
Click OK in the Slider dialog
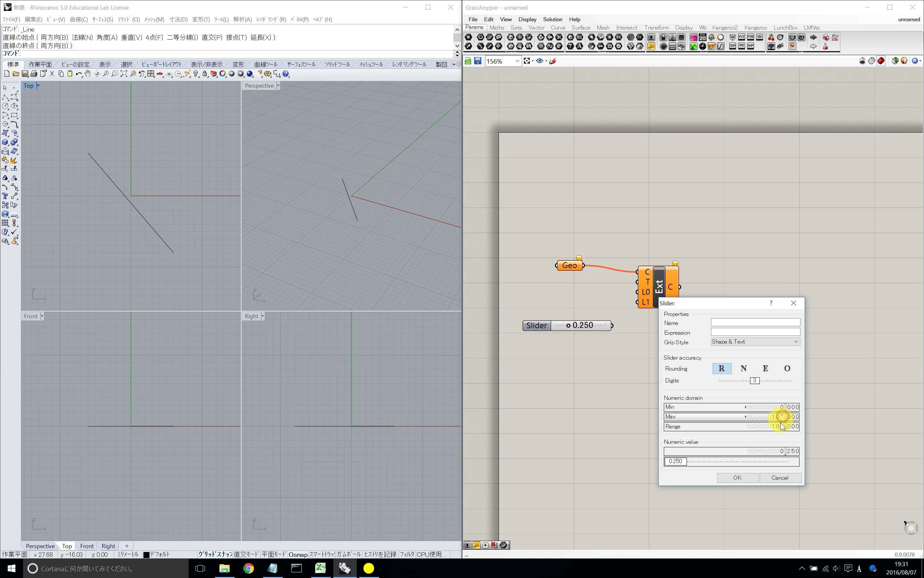(737, 478)
